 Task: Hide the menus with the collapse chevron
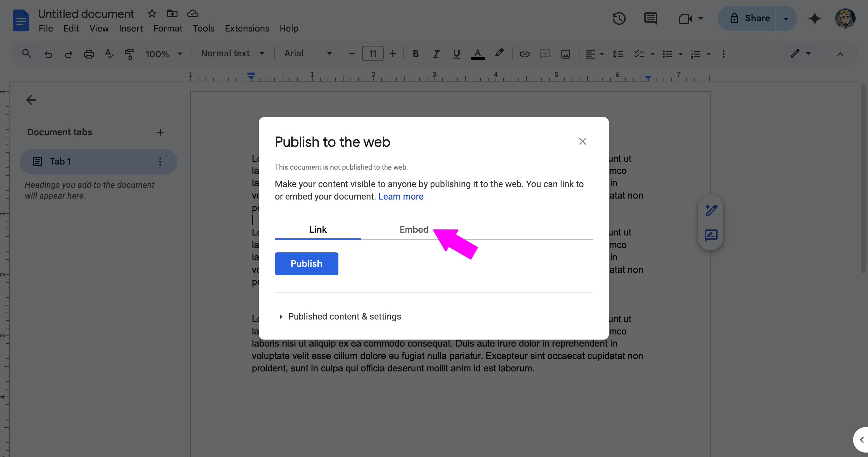coord(840,54)
